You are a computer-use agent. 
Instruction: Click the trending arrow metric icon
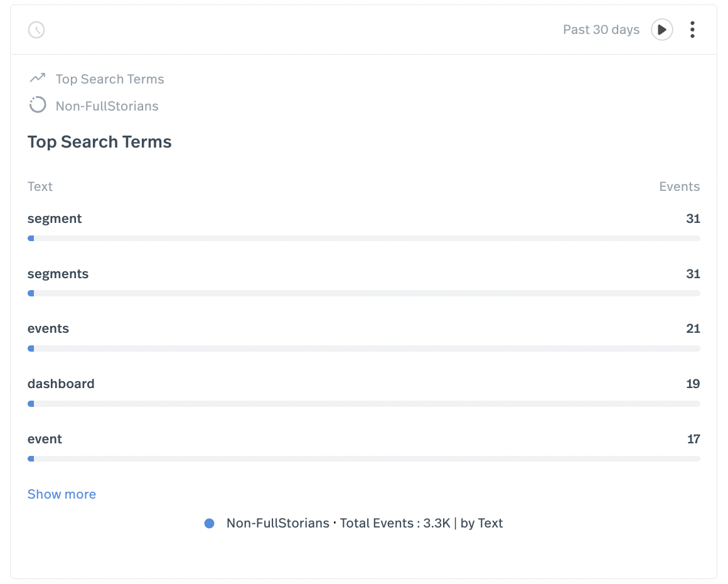coord(38,78)
